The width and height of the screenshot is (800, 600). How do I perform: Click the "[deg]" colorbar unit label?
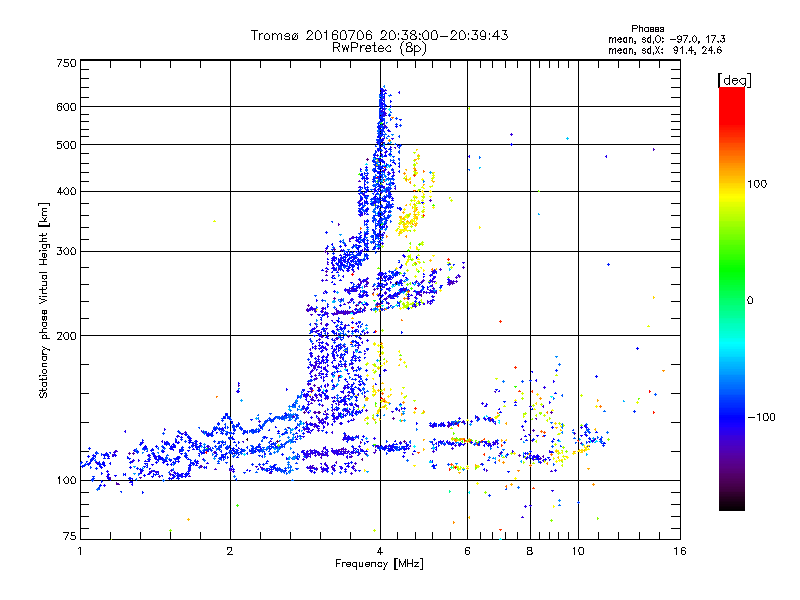tap(734, 80)
